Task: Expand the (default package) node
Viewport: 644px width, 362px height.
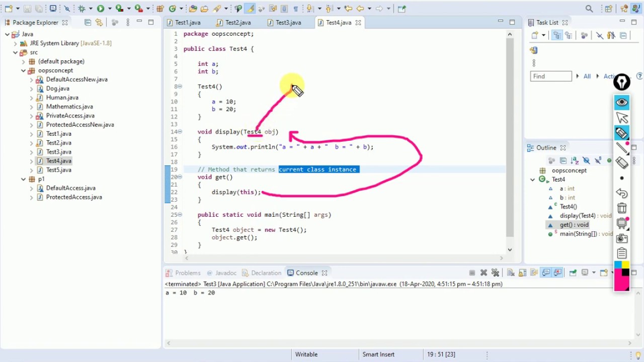Action: click(x=23, y=61)
